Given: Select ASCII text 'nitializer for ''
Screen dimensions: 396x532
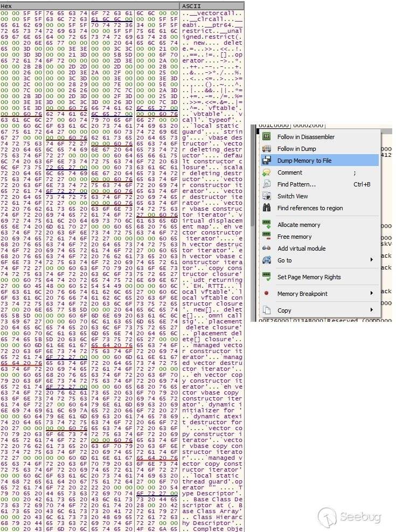Looking at the screenshot, I should point(212,411).
